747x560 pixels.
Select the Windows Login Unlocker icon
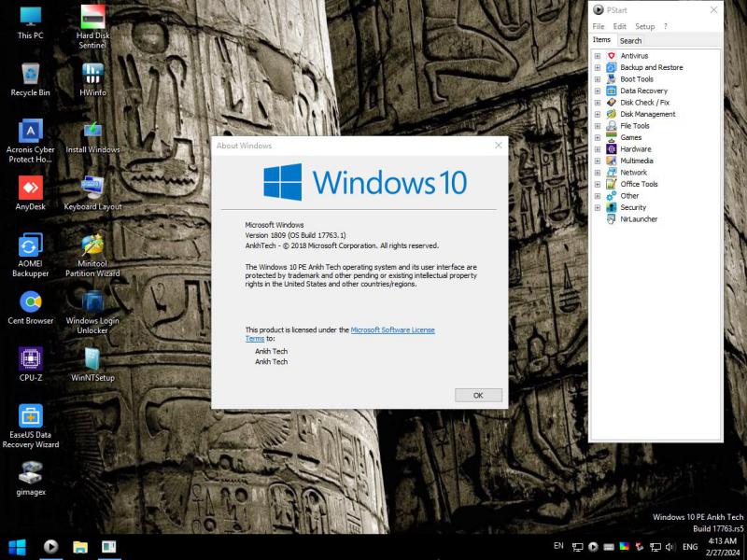pos(92,313)
